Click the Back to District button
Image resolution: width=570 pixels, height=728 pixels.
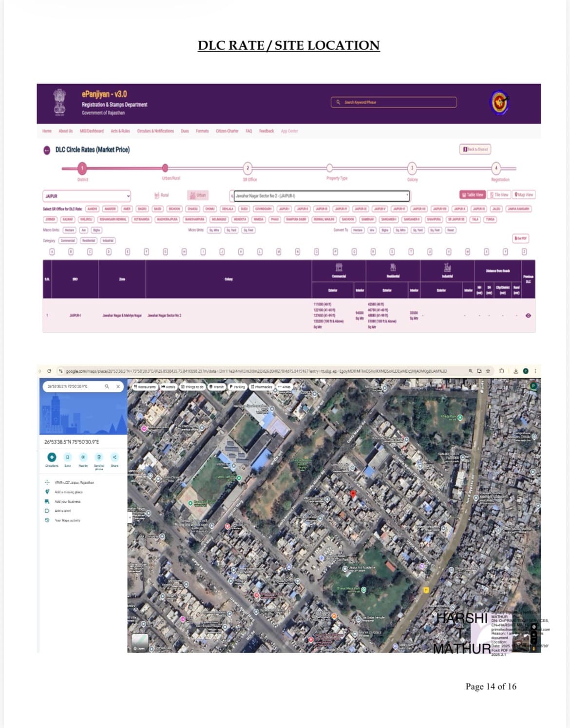475,149
